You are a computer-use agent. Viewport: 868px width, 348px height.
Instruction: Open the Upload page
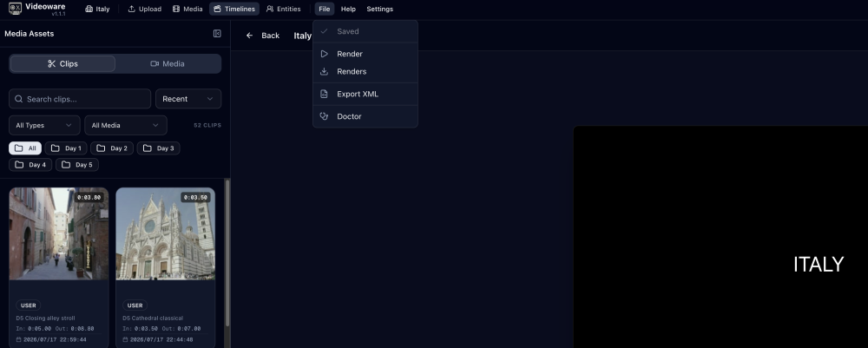coord(144,9)
